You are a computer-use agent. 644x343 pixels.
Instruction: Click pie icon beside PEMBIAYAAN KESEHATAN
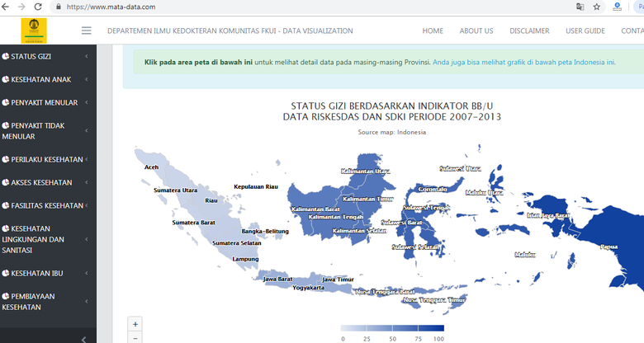coord(5,296)
